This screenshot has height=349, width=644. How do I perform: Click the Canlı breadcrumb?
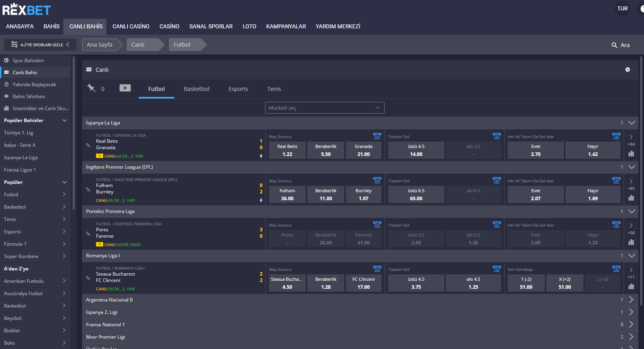tap(145, 45)
